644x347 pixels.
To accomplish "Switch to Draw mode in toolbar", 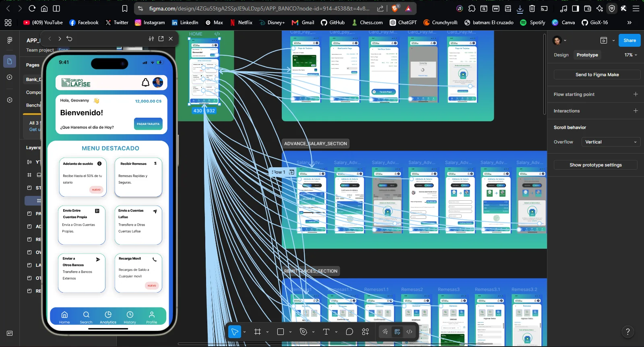I will 385,332.
